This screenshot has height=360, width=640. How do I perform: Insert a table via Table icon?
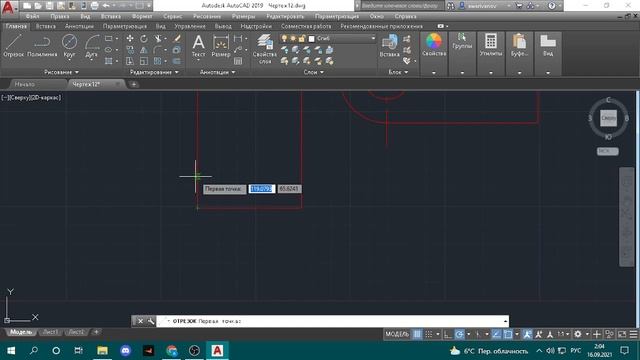(x=238, y=61)
